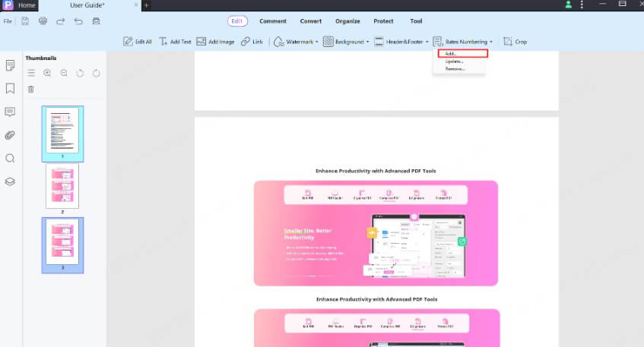Click the Print icon in quick toolbar
This screenshot has height=347, width=644.
click(x=43, y=21)
